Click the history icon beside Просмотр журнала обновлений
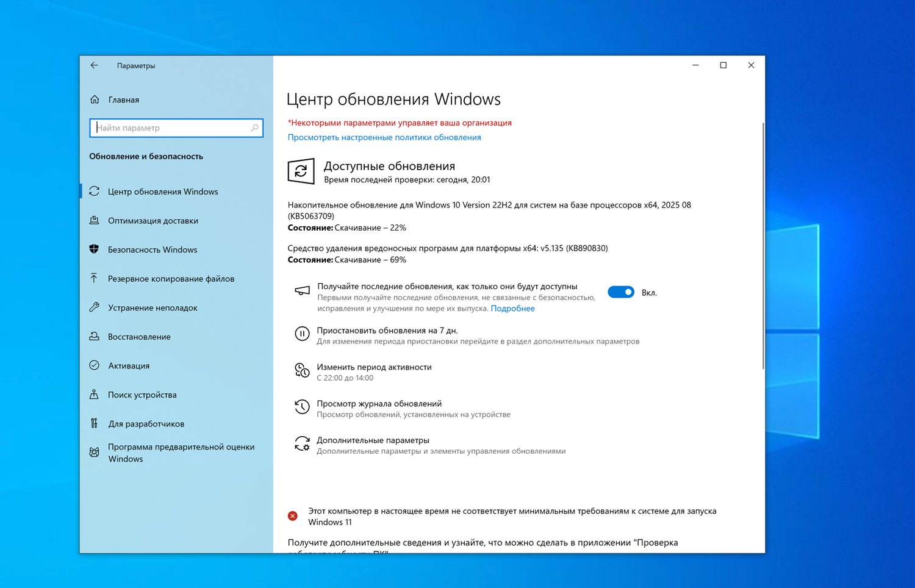Viewport: 915px width, 588px height. tap(302, 407)
